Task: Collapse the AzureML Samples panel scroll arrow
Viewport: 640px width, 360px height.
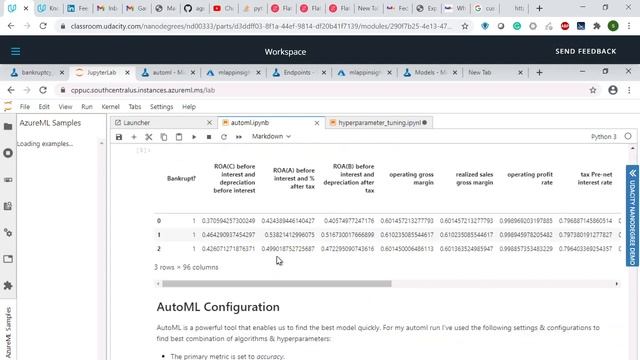Action: [101, 143]
